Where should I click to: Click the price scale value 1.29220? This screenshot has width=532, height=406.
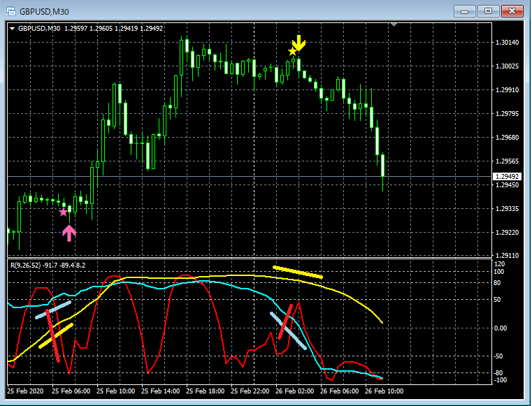(x=507, y=232)
